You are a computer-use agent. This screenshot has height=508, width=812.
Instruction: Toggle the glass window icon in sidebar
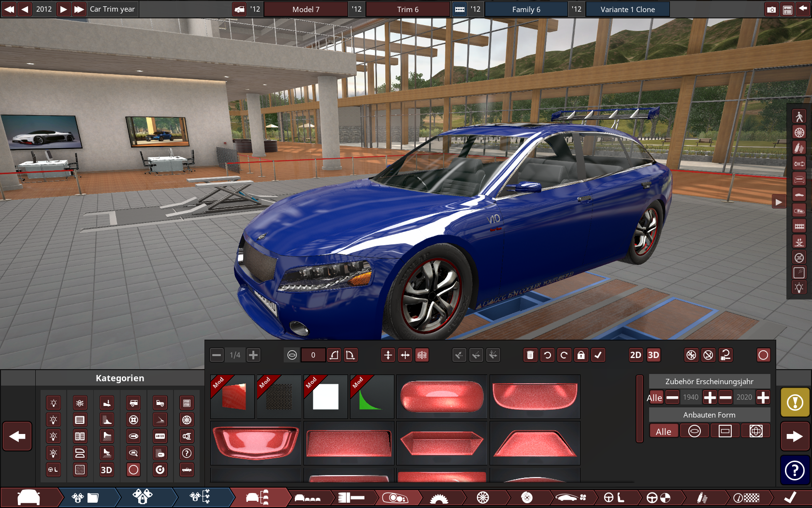(799, 273)
